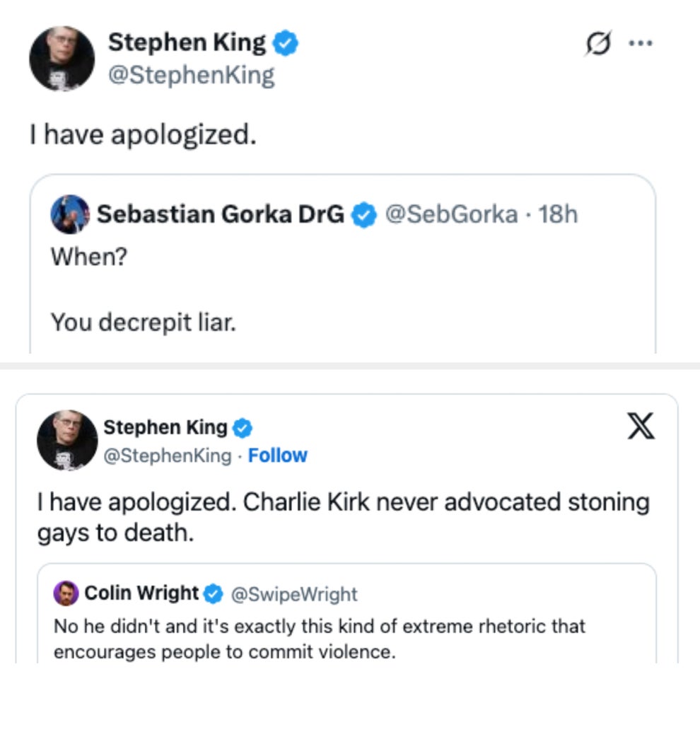
Task: Click Stephen King's name in bottom tweet
Action: coord(168,426)
